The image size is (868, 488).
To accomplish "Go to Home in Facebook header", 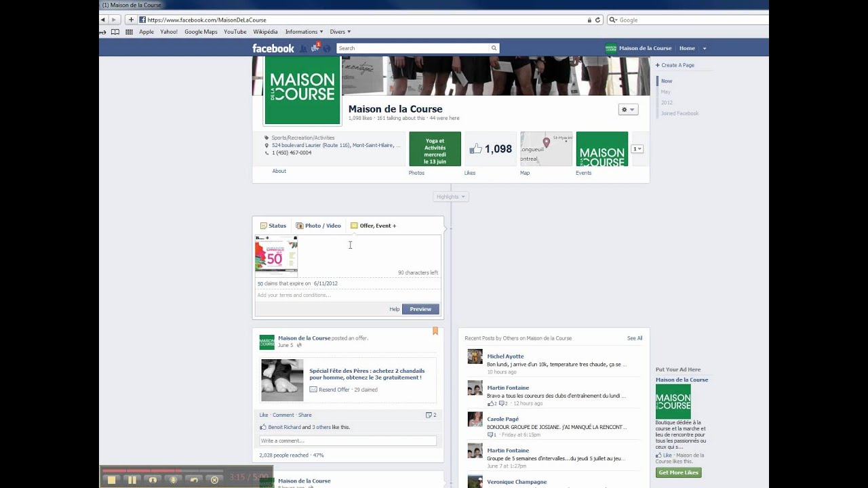I will 687,48.
